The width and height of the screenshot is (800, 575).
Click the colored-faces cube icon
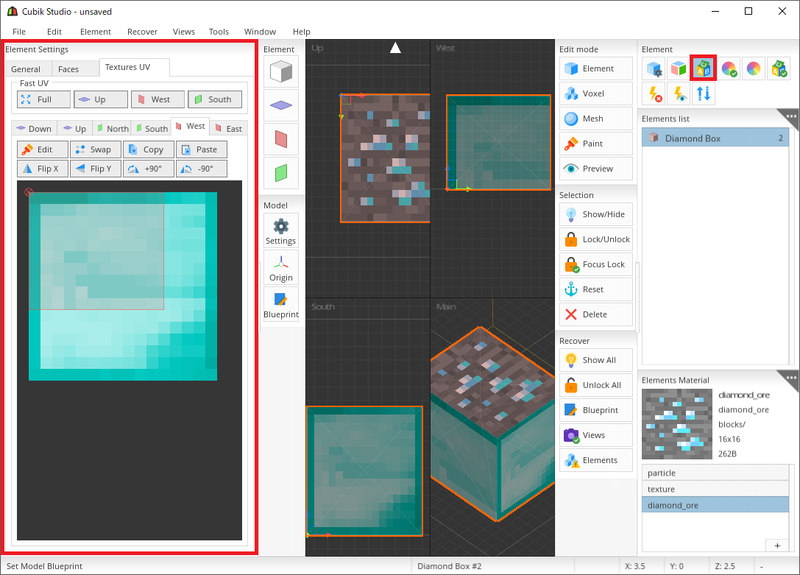click(x=679, y=68)
